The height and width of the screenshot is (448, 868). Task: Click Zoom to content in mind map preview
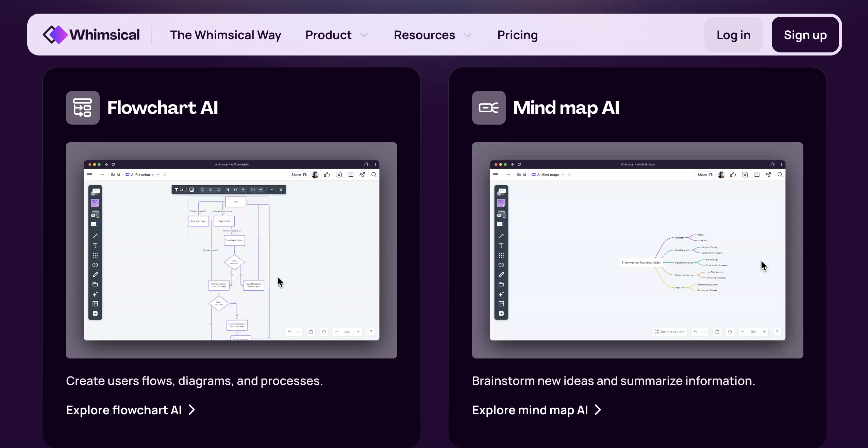[x=669, y=332]
